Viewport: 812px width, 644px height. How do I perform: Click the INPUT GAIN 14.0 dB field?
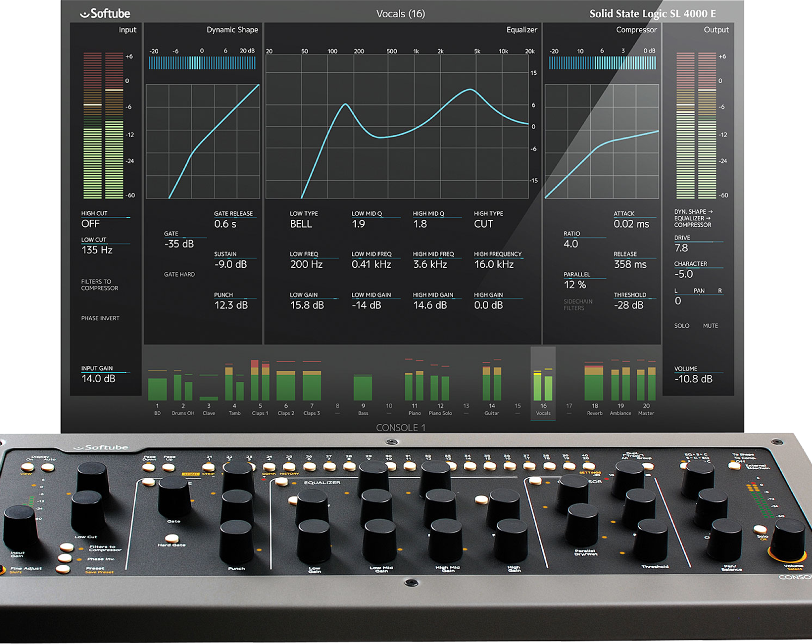[98, 379]
